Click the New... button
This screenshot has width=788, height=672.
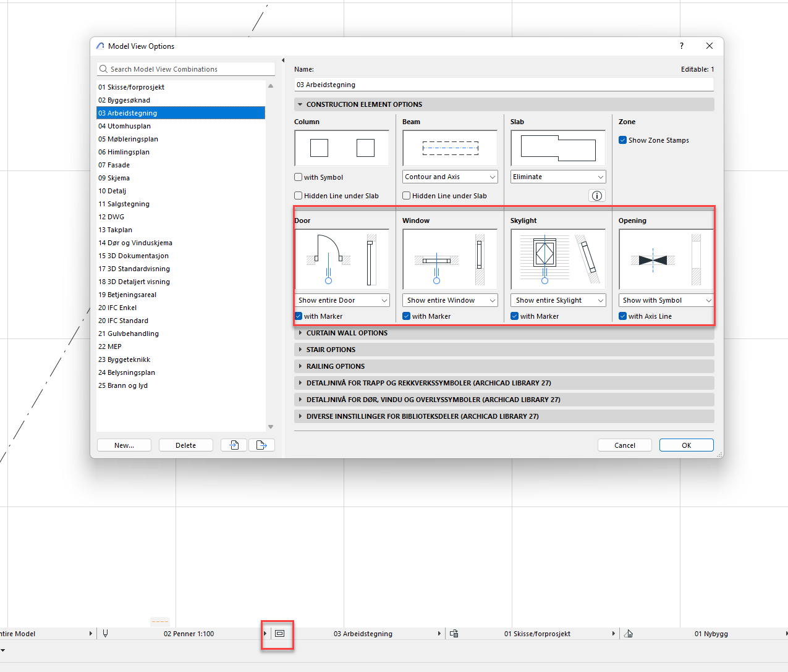(x=124, y=445)
